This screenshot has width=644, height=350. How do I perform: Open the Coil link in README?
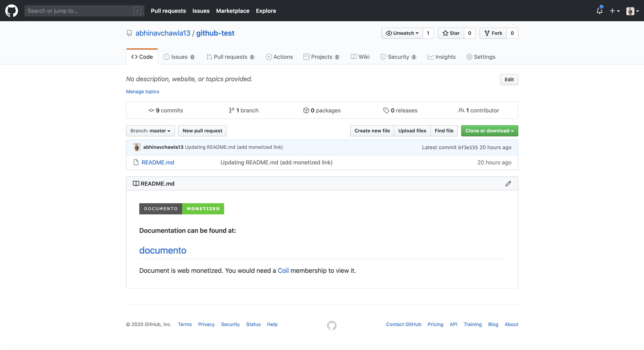pyautogui.click(x=283, y=271)
